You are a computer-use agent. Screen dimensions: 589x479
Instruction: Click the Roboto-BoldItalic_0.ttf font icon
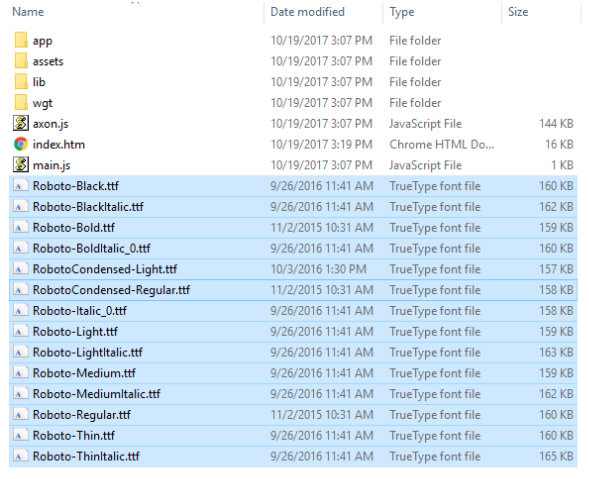pos(21,248)
